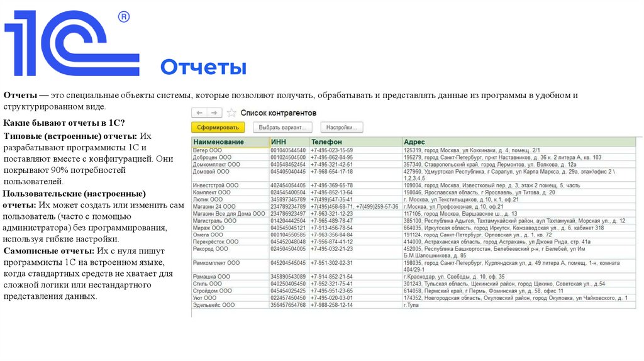Screen dimensions: 644x361
Task: Click the forward arrow navigation button
Action: (x=214, y=113)
